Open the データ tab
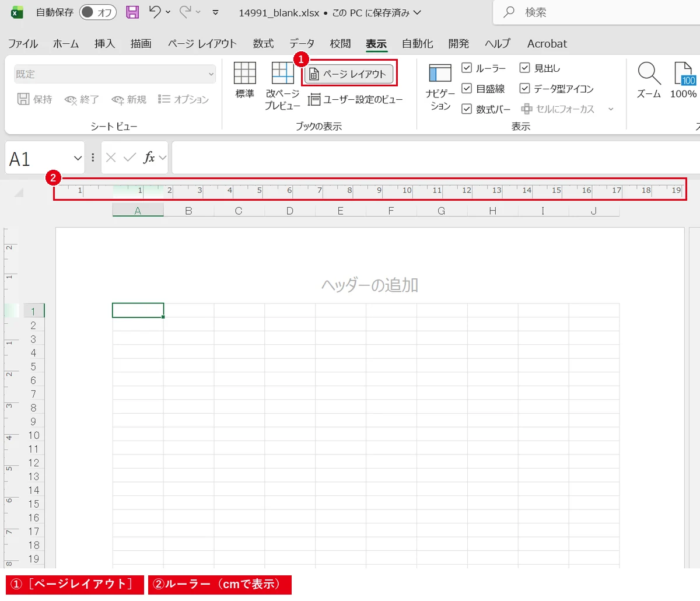The height and width of the screenshot is (601, 700). click(302, 44)
